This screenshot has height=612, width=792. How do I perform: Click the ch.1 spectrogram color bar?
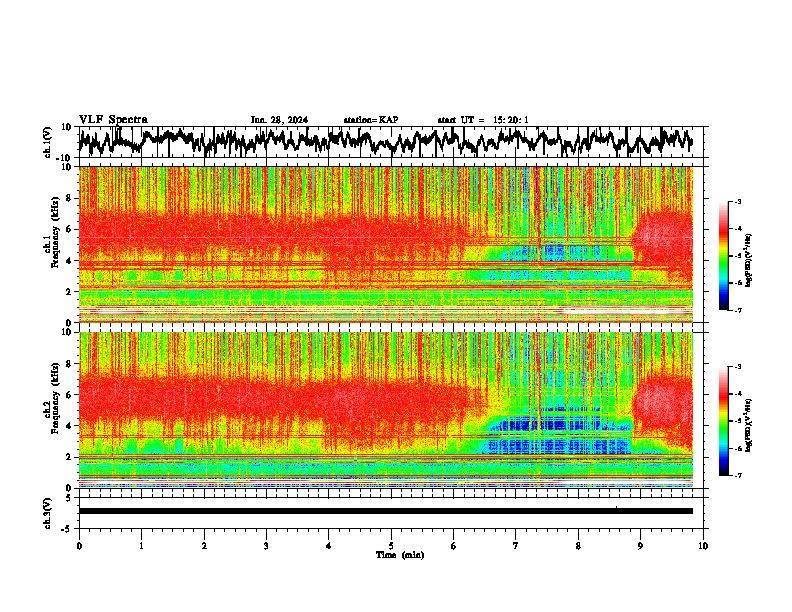point(723,256)
